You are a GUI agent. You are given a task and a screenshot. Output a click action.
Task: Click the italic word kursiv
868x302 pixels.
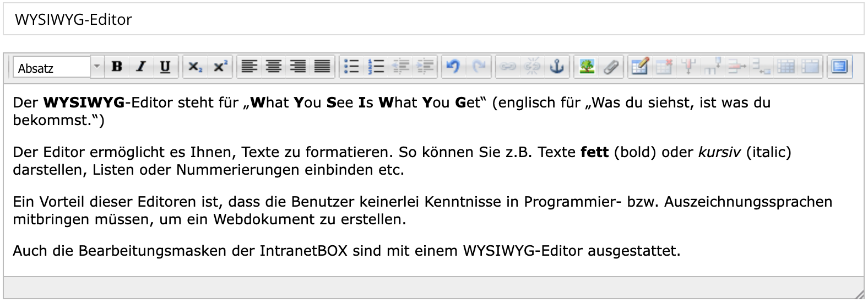point(719,152)
